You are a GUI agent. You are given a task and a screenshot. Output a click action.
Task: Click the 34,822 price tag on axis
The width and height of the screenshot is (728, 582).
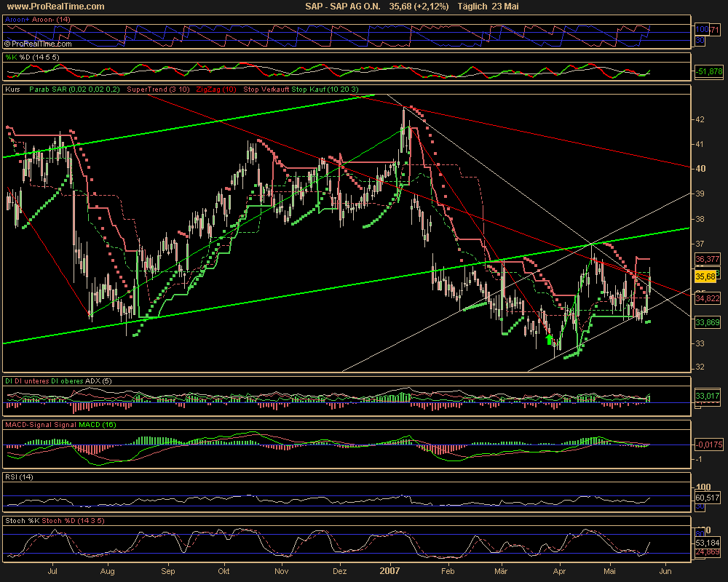click(708, 298)
